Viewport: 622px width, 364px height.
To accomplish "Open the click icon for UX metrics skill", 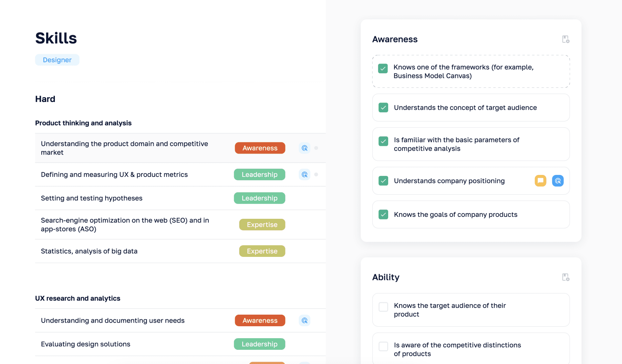I will coord(304,174).
